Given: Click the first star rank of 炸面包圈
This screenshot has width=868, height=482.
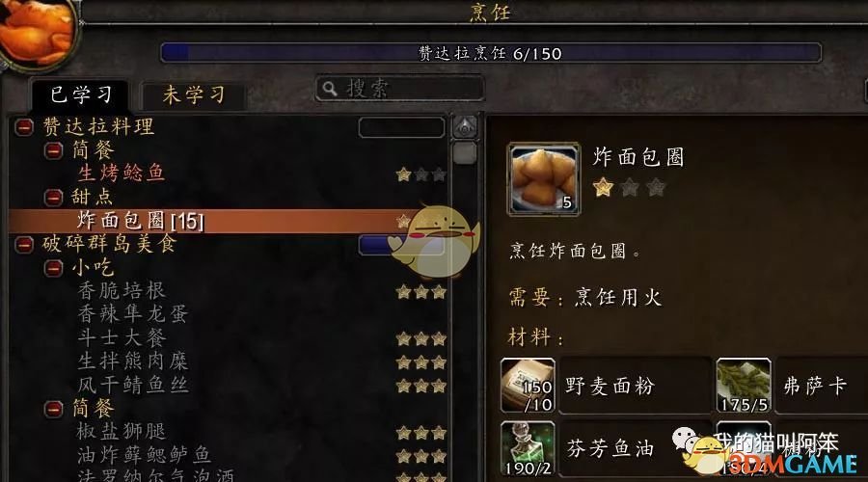Looking at the screenshot, I should pyautogui.click(x=603, y=188).
